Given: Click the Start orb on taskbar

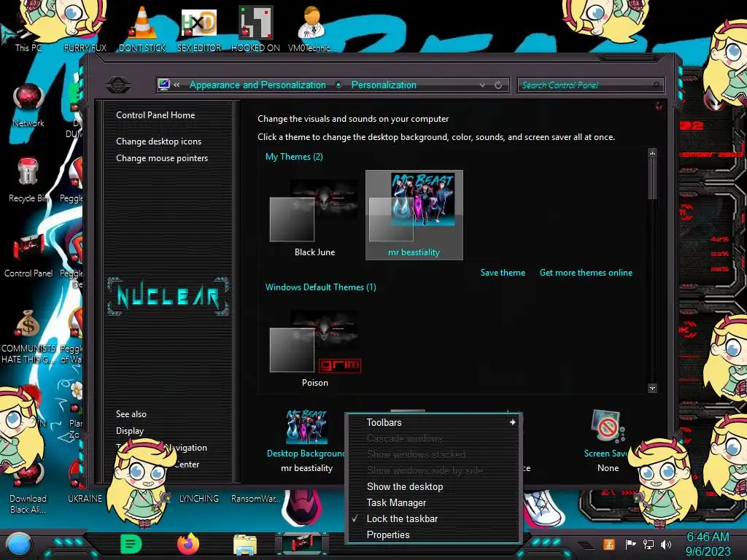Looking at the screenshot, I should [18, 544].
